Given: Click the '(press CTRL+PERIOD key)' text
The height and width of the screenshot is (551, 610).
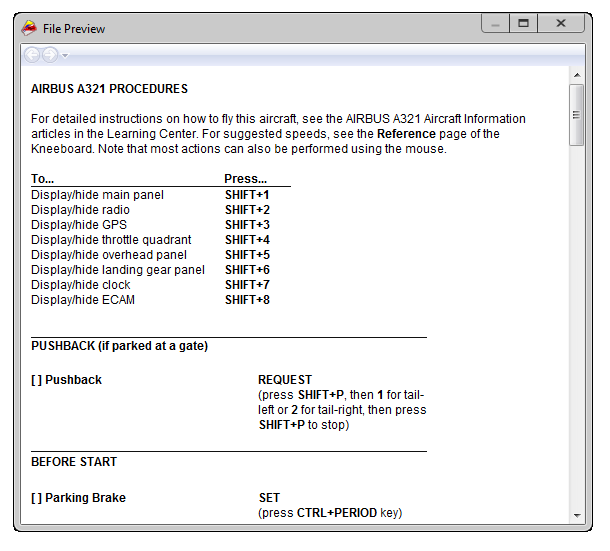Looking at the screenshot, I should 330,513.
